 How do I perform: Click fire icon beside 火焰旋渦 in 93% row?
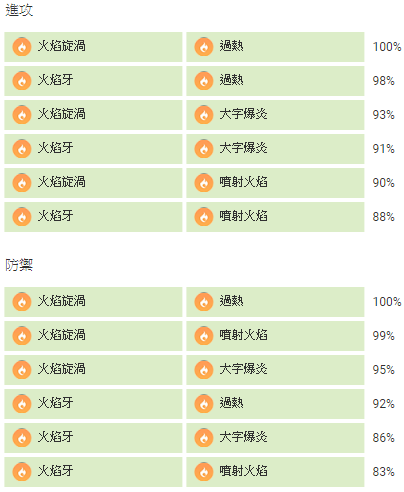click(22, 115)
